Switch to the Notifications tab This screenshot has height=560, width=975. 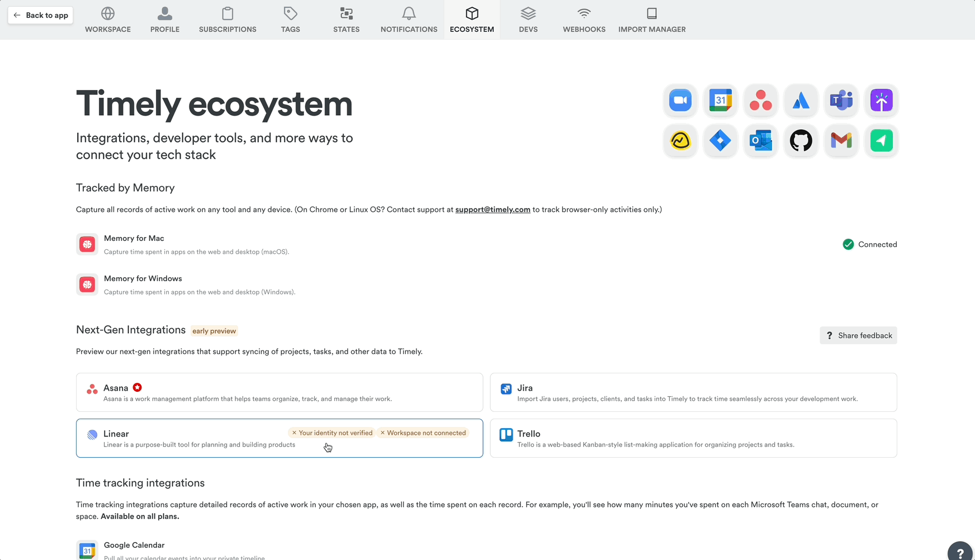pos(409,20)
